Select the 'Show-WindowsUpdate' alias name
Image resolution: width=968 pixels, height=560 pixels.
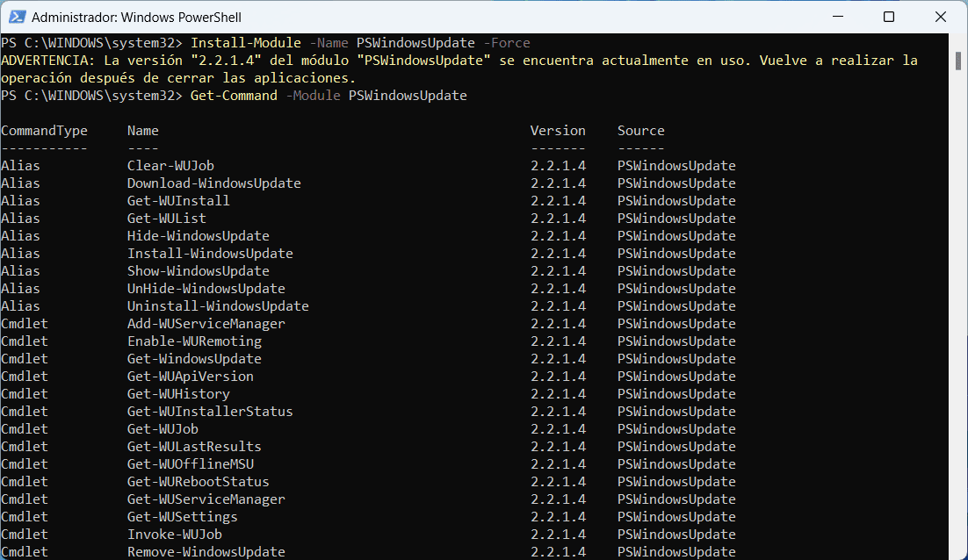199,270
